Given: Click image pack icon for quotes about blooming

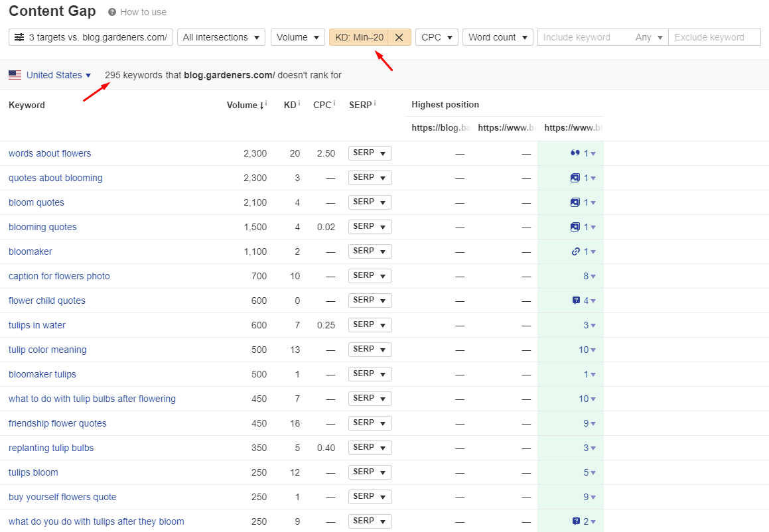Looking at the screenshot, I should 575,178.
